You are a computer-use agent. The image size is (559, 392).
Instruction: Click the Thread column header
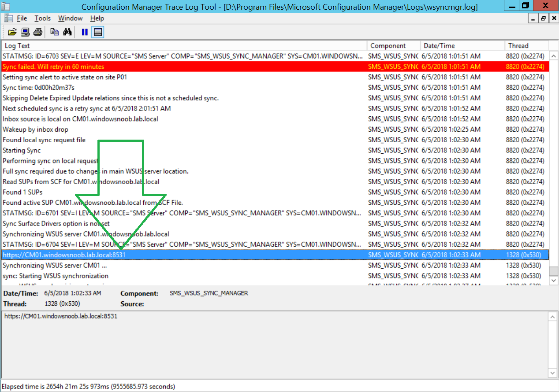pyautogui.click(x=527, y=46)
